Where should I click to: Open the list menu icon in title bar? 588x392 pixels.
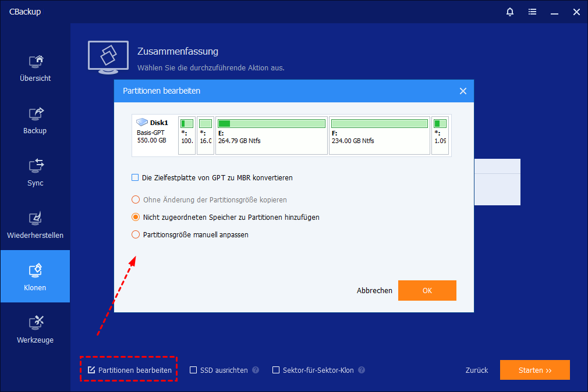(x=532, y=12)
